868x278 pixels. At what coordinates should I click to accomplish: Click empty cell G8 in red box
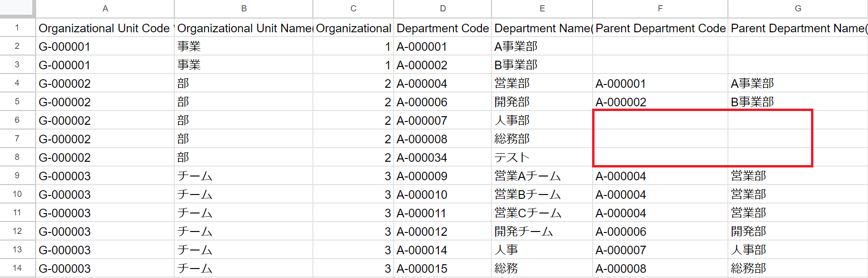769,157
